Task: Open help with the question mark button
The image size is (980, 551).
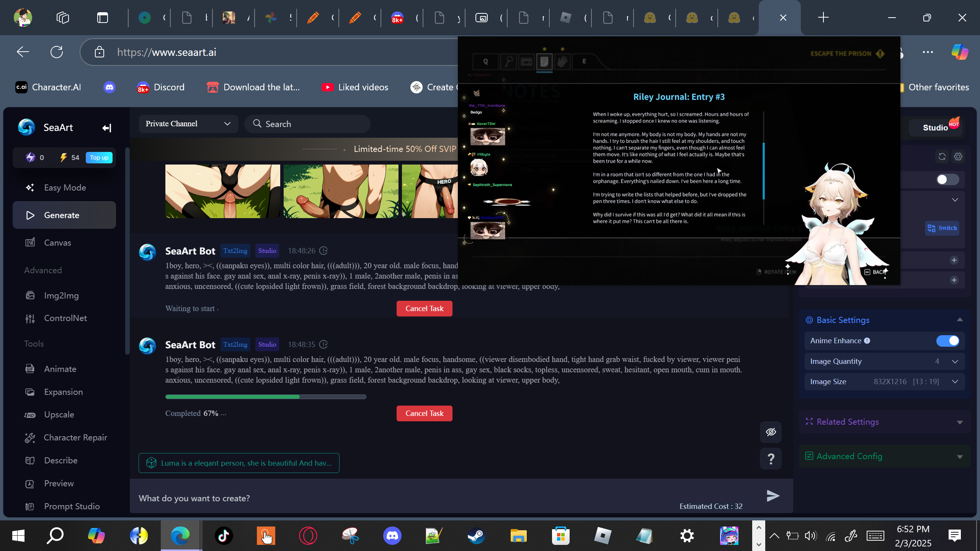Action: pyautogui.click(x=771, y=458)
